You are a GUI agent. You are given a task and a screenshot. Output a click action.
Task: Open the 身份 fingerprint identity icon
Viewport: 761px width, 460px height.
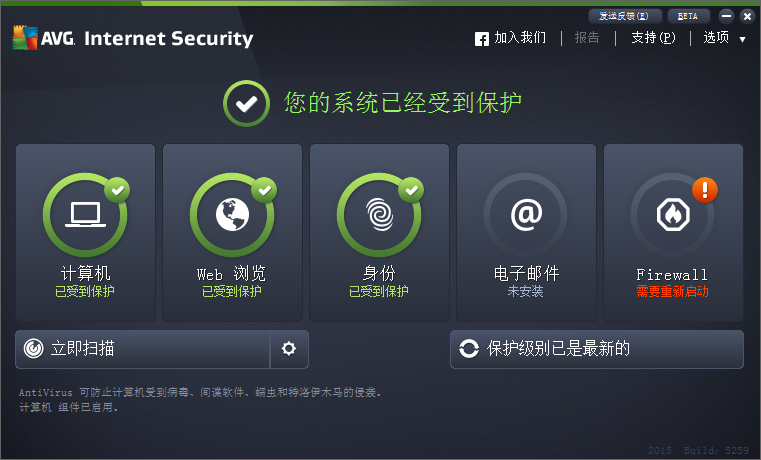click(x=380, y=214)
